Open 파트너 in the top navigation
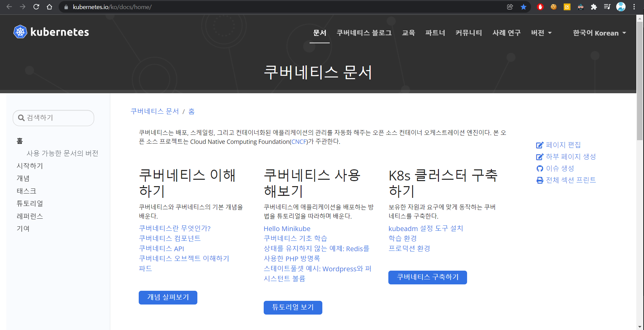Viewport: 644px width, 330px height. coord(435,33)
